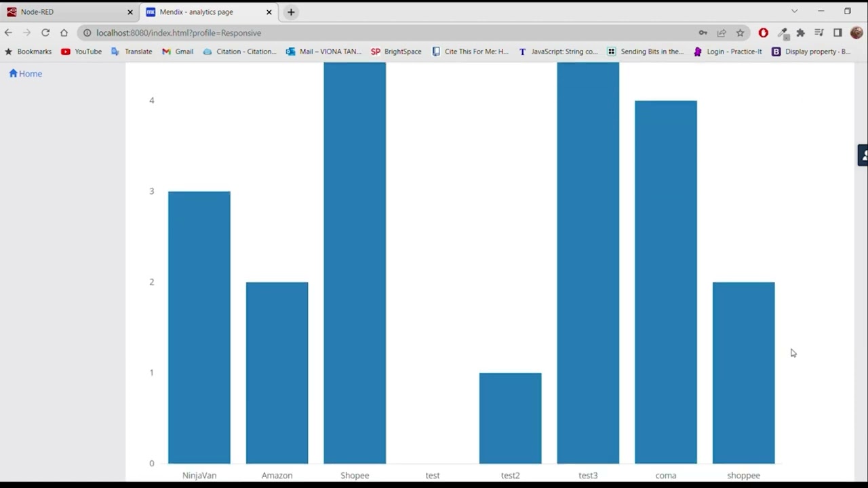Click the NinjaVan bar in chart

pyautogui.click(x=199, y=327)
